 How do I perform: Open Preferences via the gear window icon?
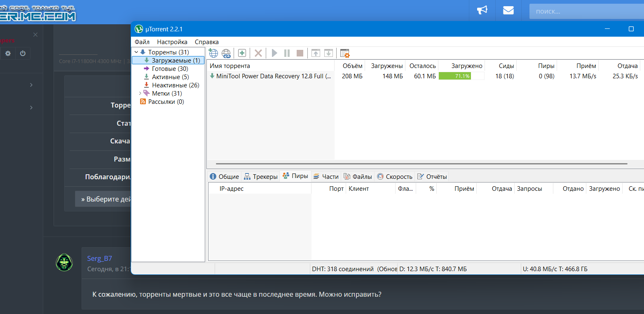[x=344, y=53]
